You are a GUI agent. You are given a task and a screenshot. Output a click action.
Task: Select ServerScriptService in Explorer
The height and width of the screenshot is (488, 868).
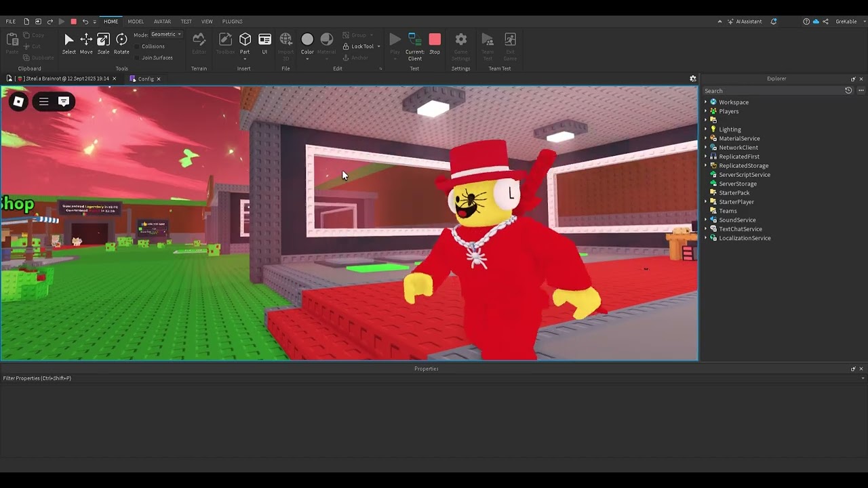point(744,175)
